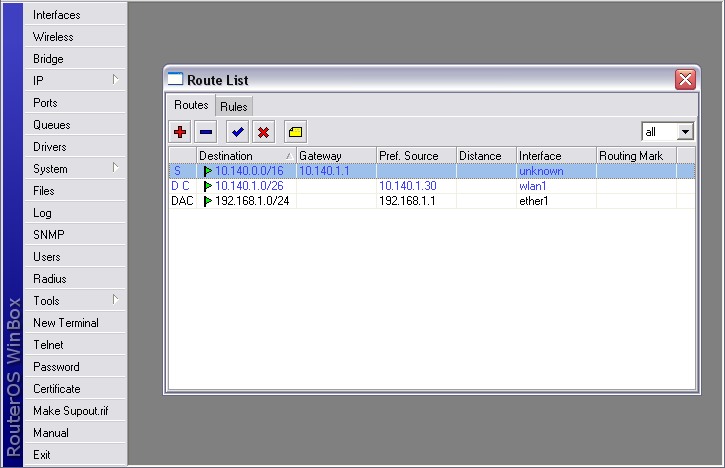Viewport: 725px width, 468px height.
Task: Click the red X Disable icon
Action: tap(263, 132)
